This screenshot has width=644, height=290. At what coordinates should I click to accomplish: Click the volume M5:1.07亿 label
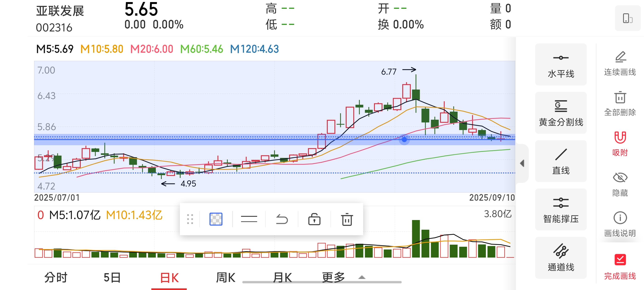75,215
